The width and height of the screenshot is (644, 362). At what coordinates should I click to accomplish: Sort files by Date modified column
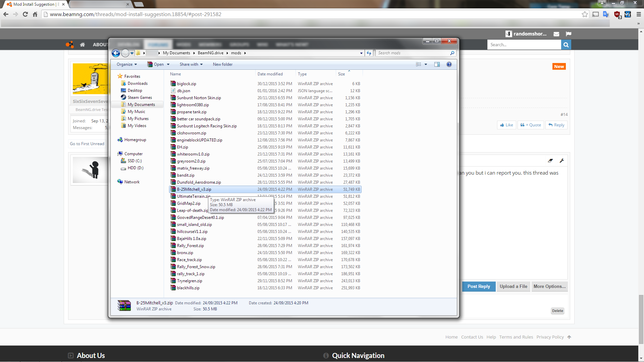click(x=275, y=74)
